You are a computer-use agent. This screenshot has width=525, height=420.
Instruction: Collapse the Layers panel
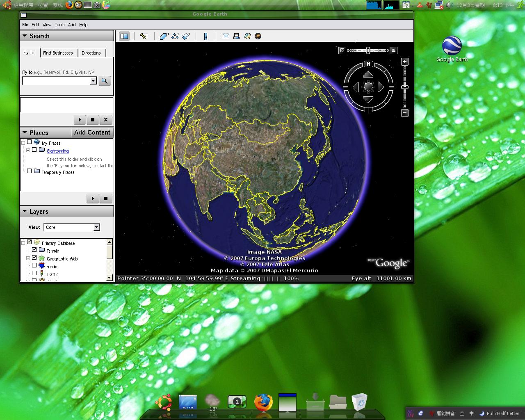[x=25, y=211]
